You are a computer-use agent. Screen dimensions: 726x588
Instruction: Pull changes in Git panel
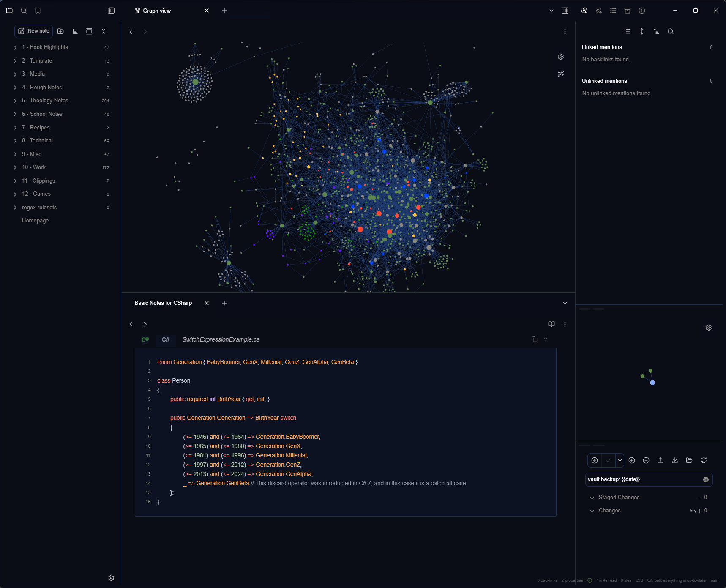click(675, 460)
